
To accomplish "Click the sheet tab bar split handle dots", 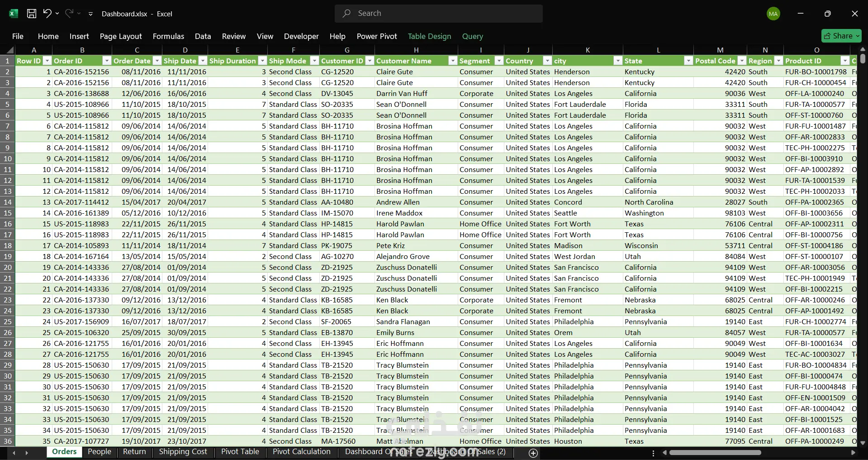I will 653,453.
